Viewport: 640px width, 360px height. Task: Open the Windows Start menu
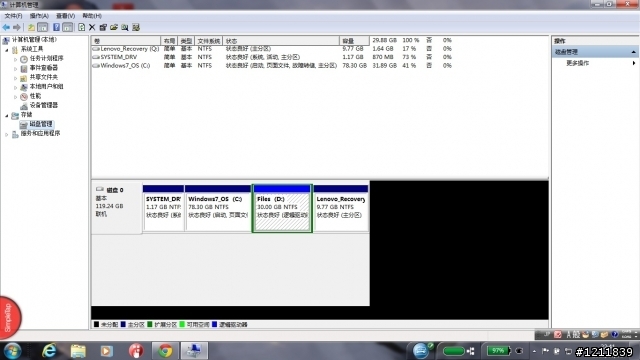pos(12,351)
